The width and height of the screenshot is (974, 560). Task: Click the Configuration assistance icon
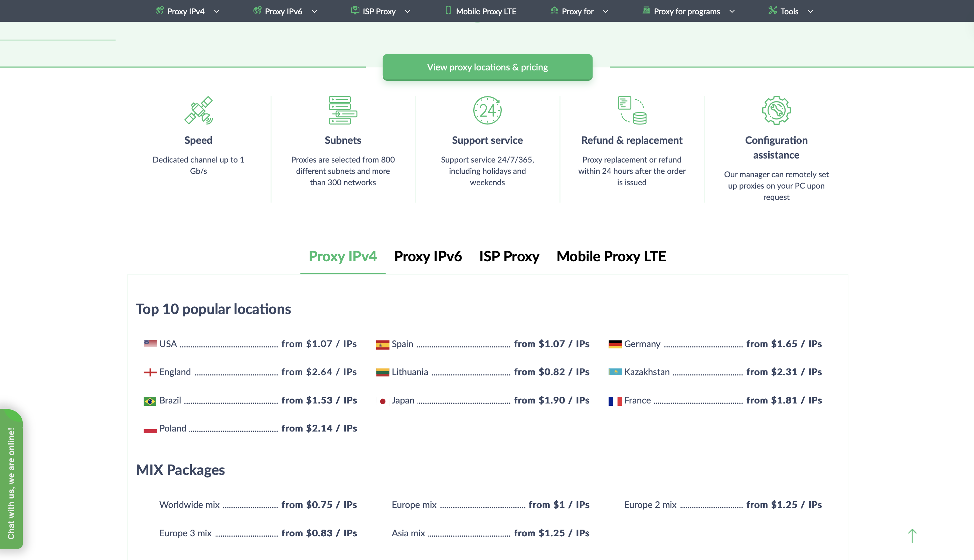tap(776, 109)
